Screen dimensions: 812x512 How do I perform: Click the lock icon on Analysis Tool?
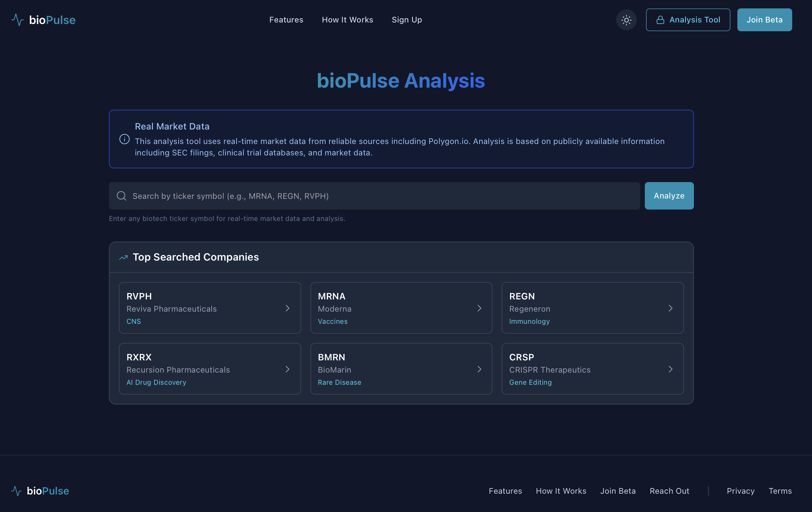[x=660, y=20]
